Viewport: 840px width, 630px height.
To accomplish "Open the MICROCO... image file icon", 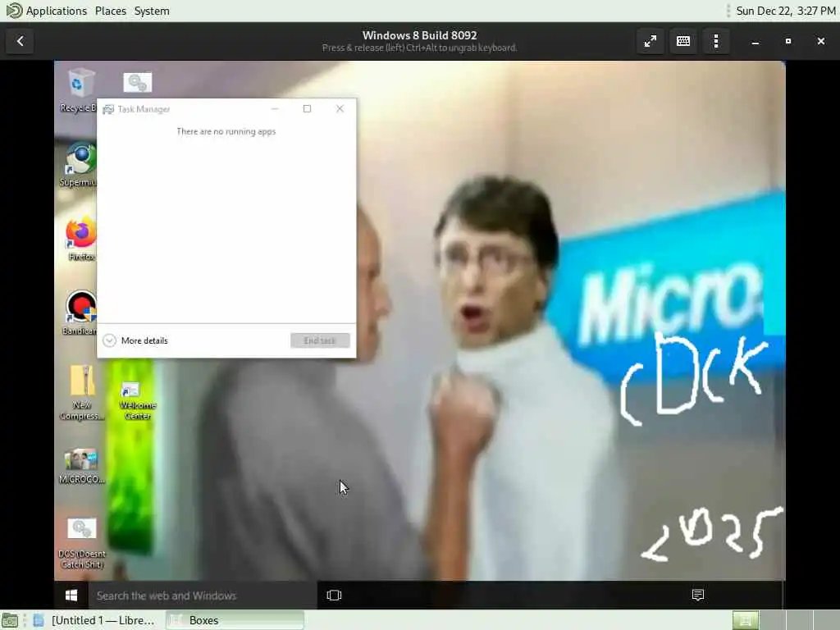I will (82, 467).
